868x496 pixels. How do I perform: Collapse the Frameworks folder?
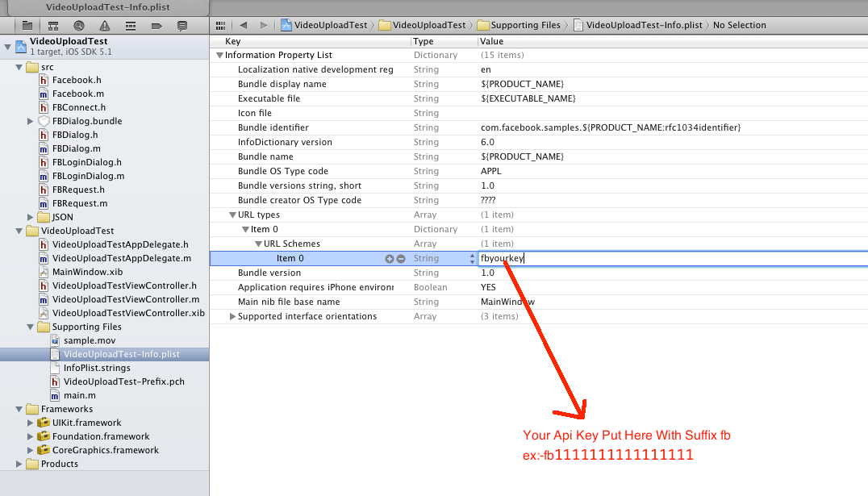19,409
